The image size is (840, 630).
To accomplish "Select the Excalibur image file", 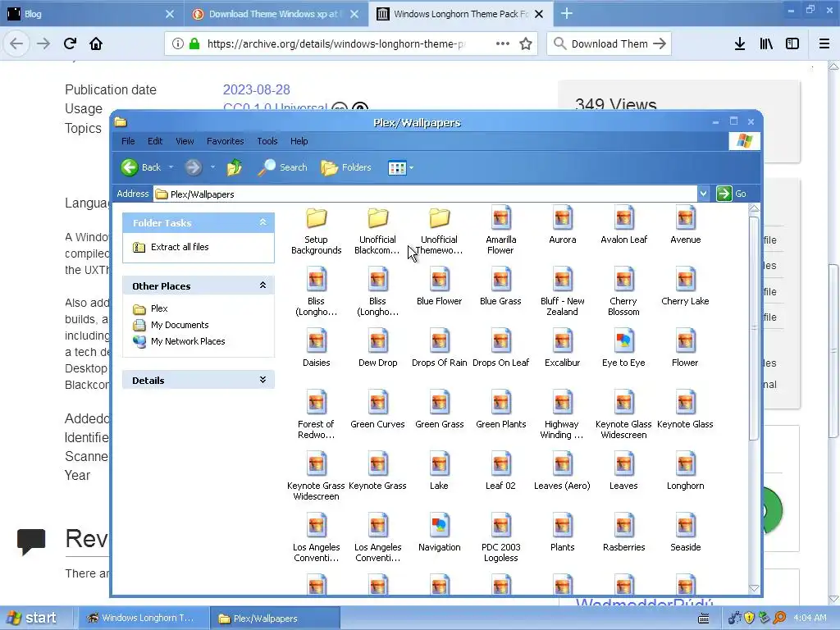I will click(562, 349).
